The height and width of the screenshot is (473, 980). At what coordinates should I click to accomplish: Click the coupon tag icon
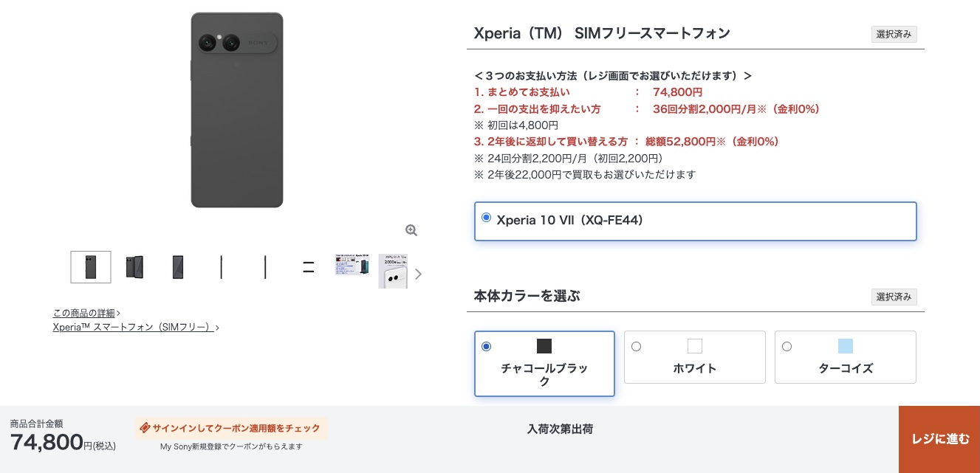tap(145, 428)
